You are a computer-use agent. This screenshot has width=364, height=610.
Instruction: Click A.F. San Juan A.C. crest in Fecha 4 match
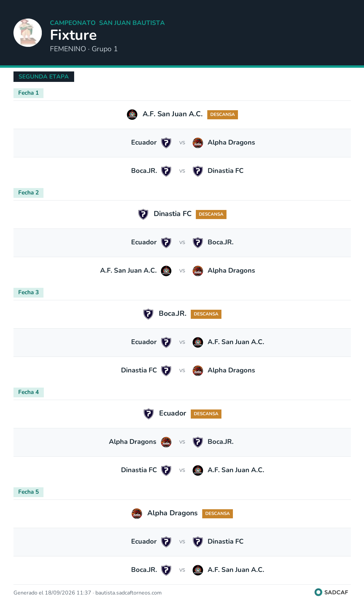click(x=198, y=470)
